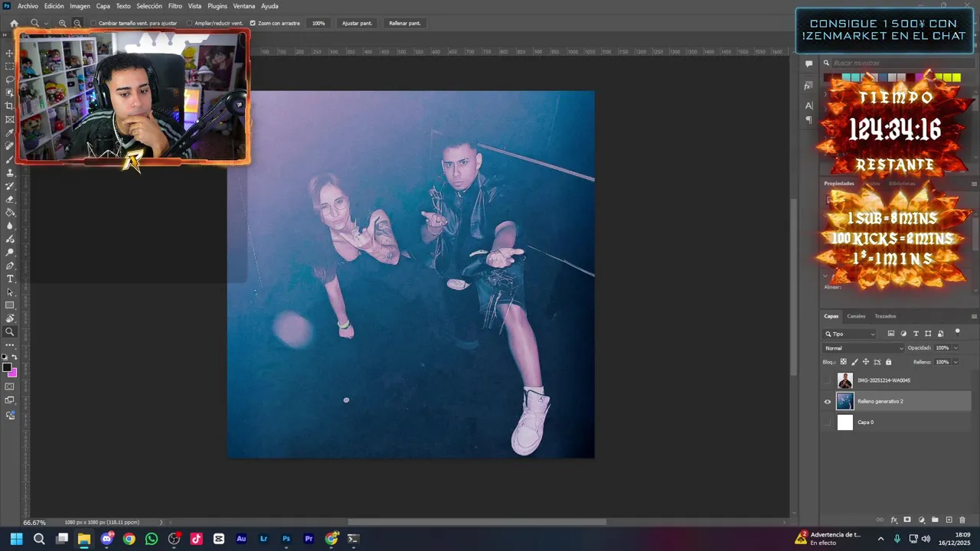980x551 pixels.
Task: Select the Eraser tool
Action: click(x=10, y=199)
